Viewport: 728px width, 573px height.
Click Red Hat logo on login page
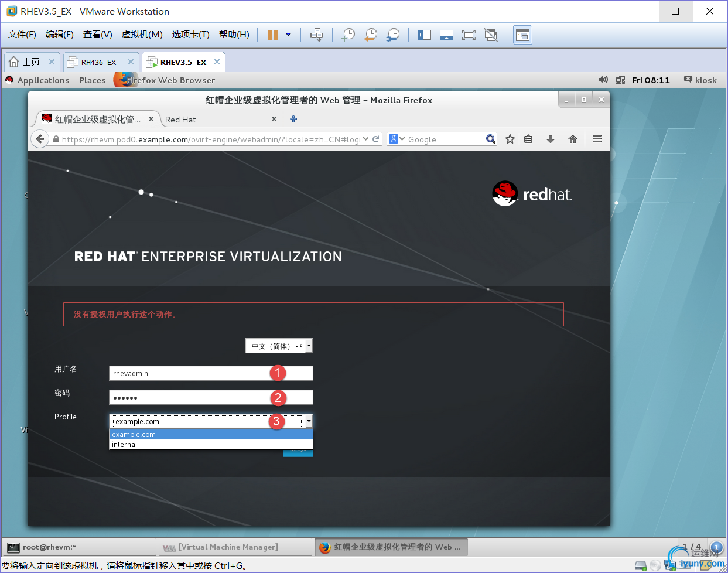tap(532, 194)
